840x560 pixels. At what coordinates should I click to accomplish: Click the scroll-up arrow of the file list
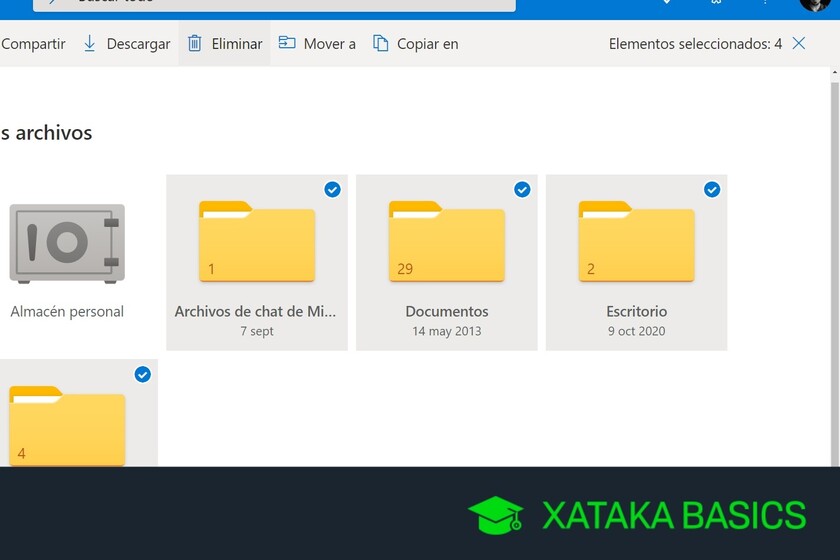(x=835, y=72)
